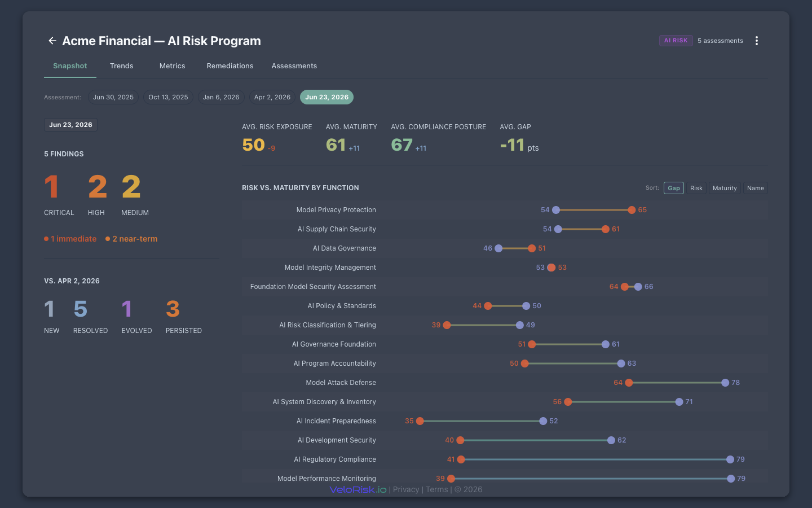Click the 5 assessments label
The image size is (812, 508).
(x=720, y=41)
